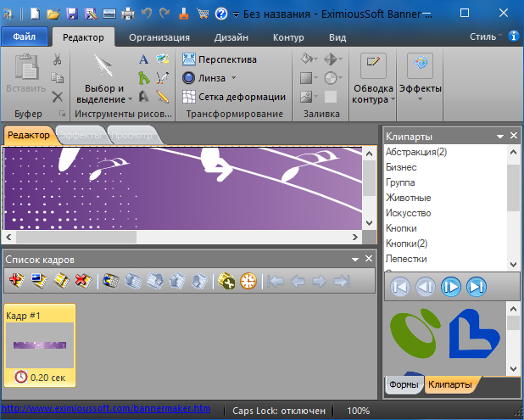Click the text tool letter A icon
Screen dimensions: 524x420
pyautogui.click(x=144, y=59)
